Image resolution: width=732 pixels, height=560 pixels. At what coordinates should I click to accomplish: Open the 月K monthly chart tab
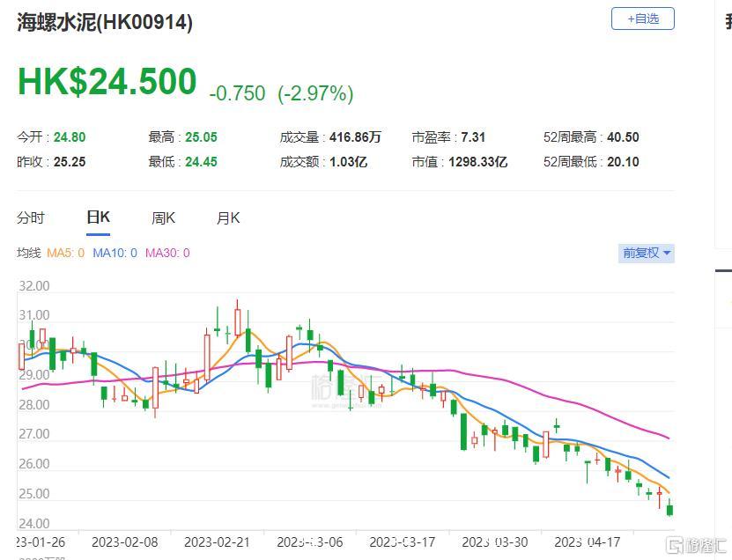(228, 217)
